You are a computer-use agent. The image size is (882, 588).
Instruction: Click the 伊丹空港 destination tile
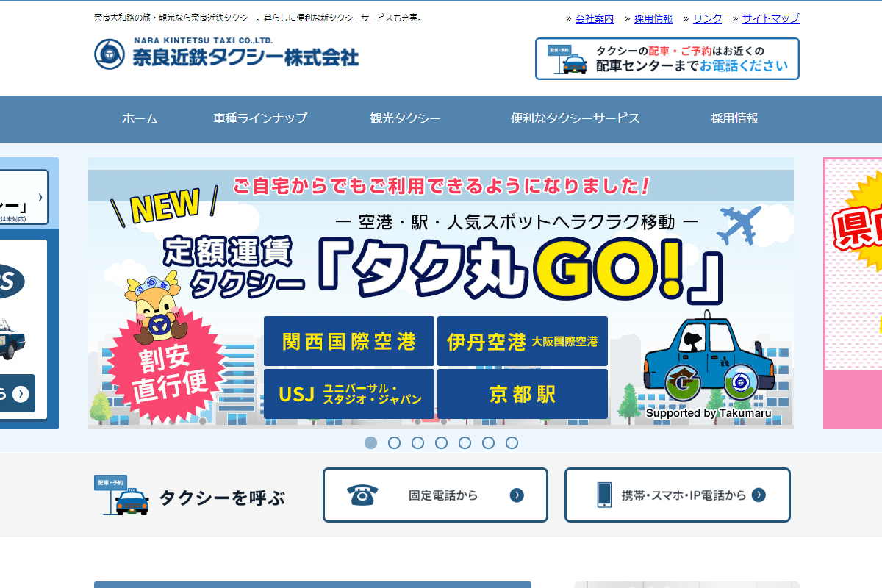coord(523,341)
